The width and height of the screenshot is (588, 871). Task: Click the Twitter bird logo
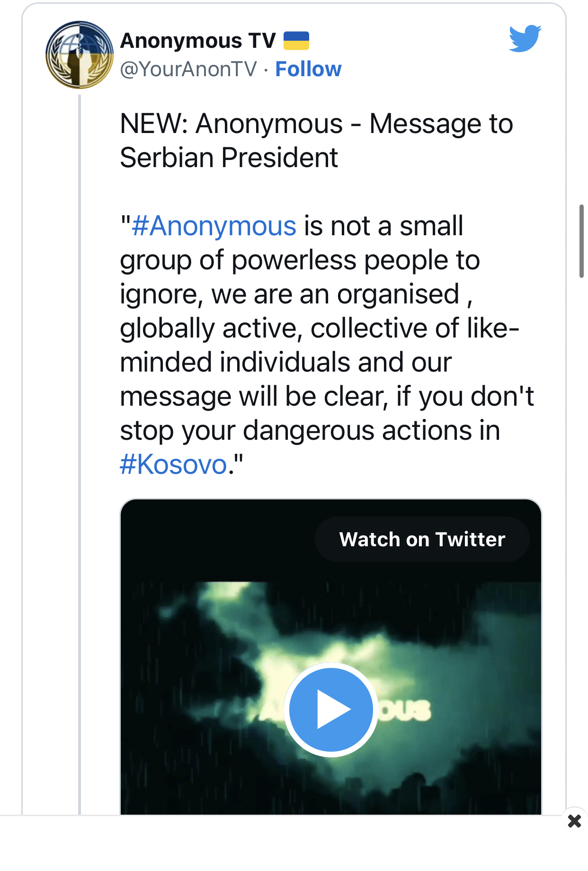pos(525,38)
